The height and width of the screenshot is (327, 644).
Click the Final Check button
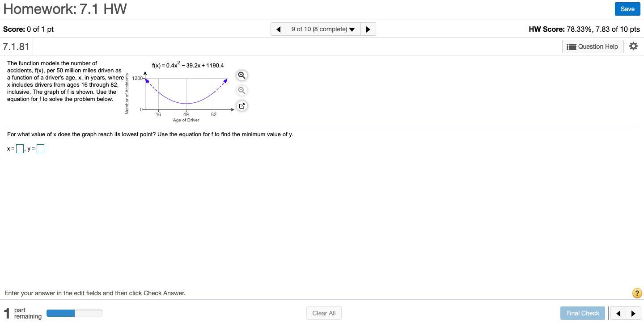coord(582,313)
